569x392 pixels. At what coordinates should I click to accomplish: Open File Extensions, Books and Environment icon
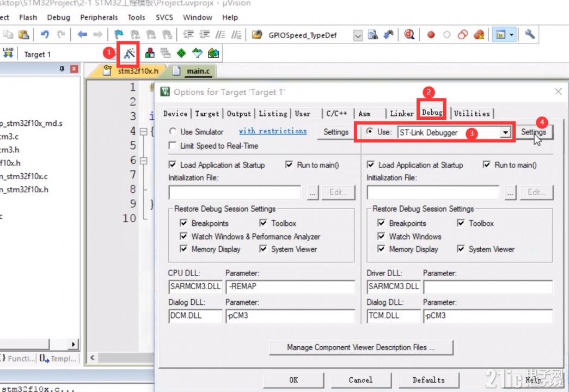(150, 53)
